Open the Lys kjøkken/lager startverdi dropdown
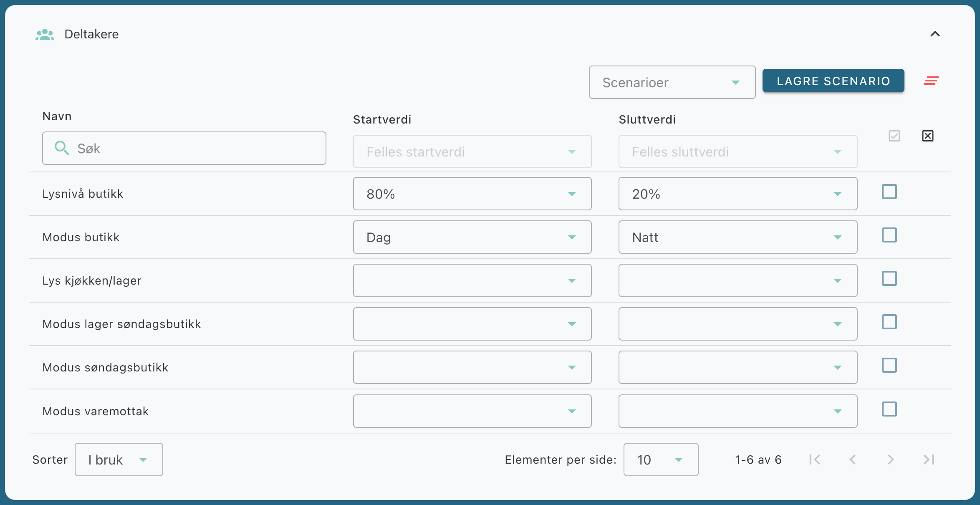 tap(472, 280)
